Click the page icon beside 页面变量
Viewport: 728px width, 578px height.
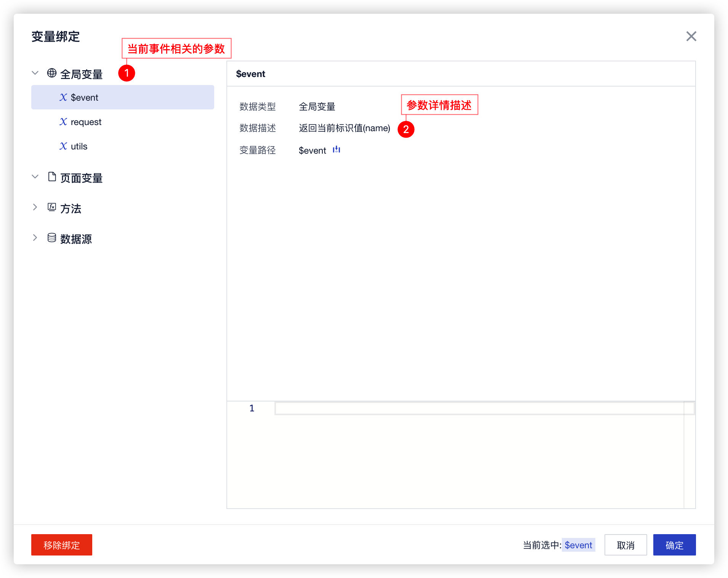52,177
